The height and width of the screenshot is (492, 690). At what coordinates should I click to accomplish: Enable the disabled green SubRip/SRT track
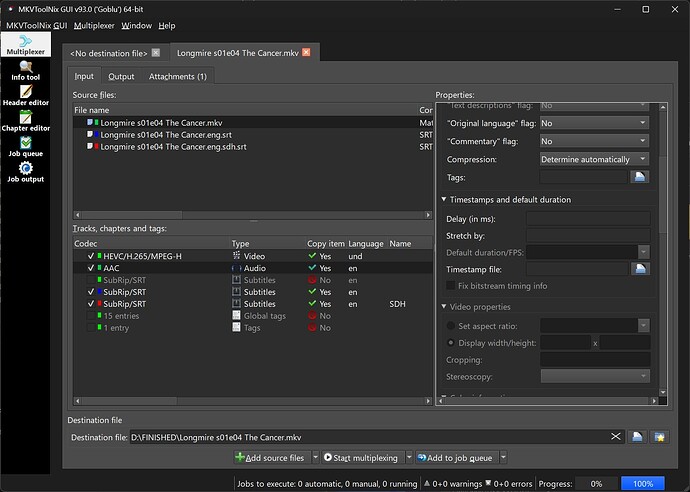point(91,280)
